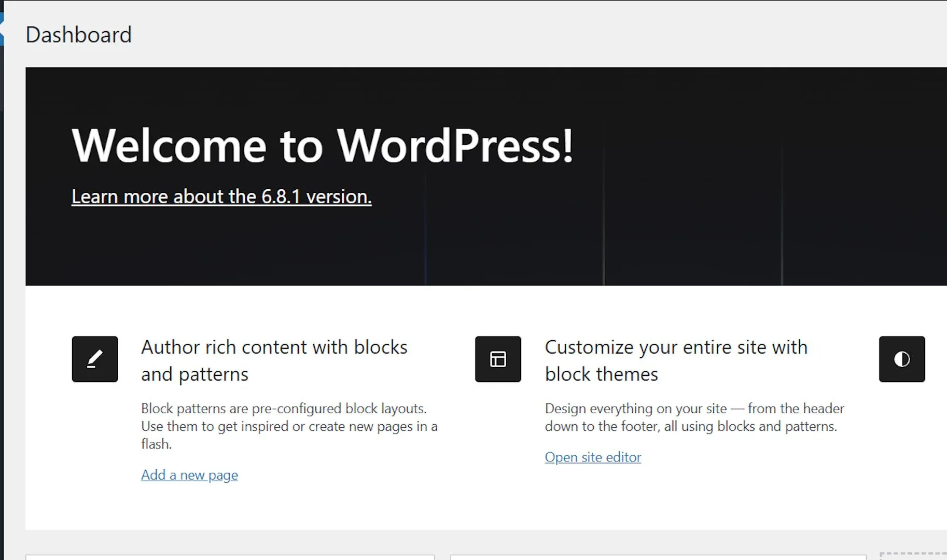The image size is (947, 560).
Task: Open the site editor link
Action: (593, 457)
